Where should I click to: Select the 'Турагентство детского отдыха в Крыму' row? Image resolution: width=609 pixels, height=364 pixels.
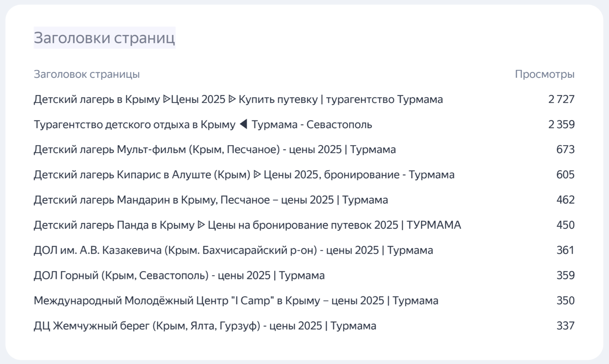(203, 125)
